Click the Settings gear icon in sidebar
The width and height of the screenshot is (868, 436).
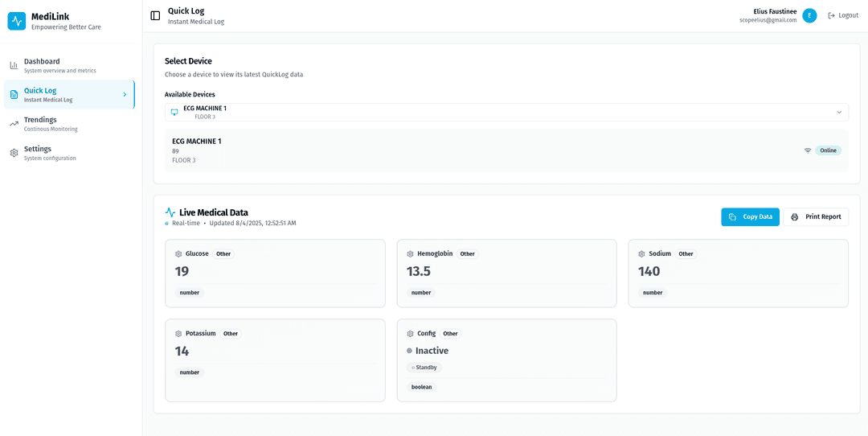click(14, 153)
